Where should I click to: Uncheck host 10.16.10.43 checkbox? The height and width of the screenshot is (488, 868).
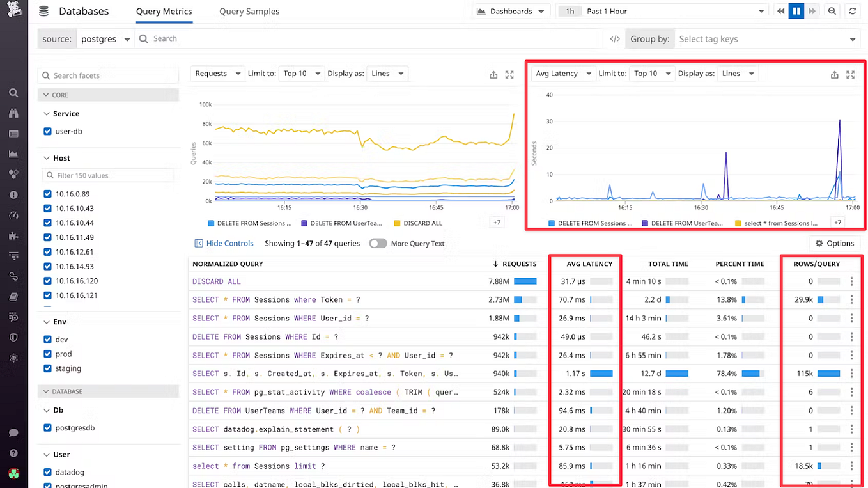tap(47, 209)
